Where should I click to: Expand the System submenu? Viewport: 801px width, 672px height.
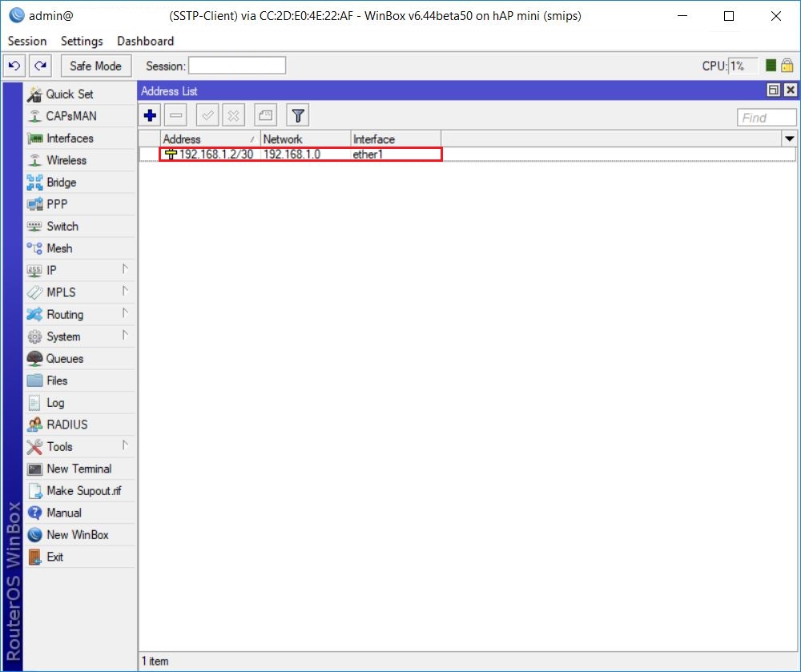pyautogui.click(x=80, y=336)
